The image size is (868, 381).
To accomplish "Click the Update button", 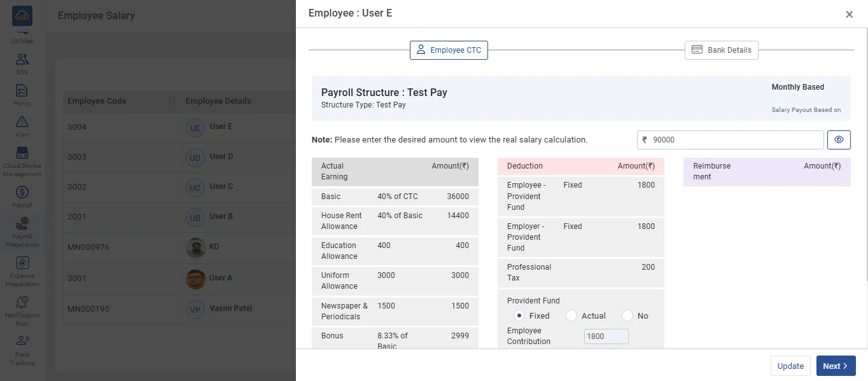I will point(790,366).
